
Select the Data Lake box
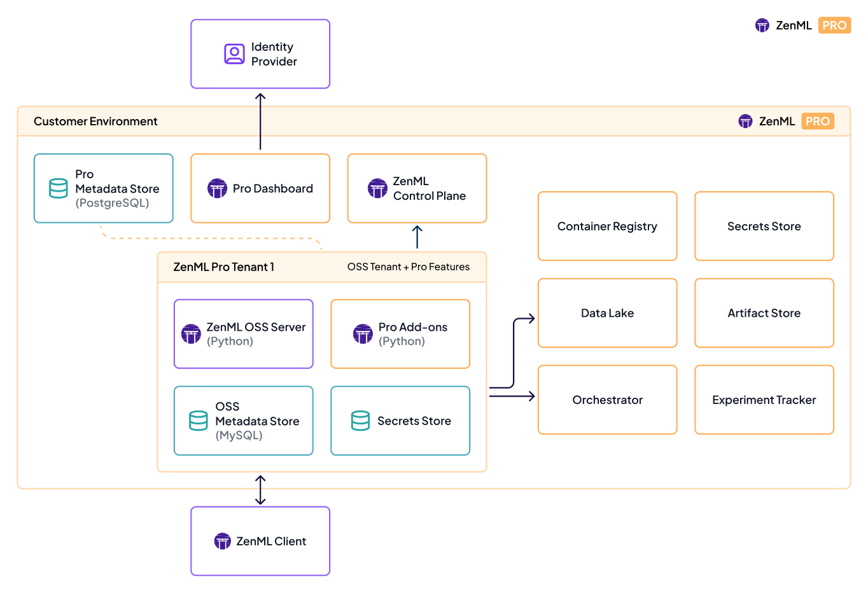(607, 312)
